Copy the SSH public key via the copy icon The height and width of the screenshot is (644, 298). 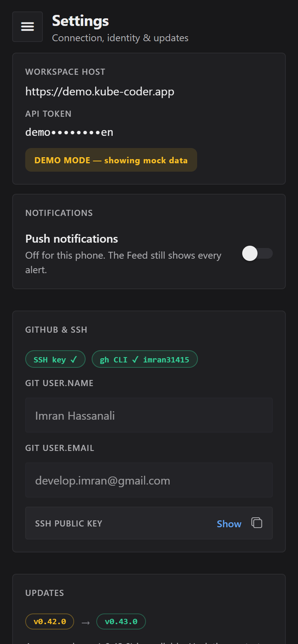point(257,523)
